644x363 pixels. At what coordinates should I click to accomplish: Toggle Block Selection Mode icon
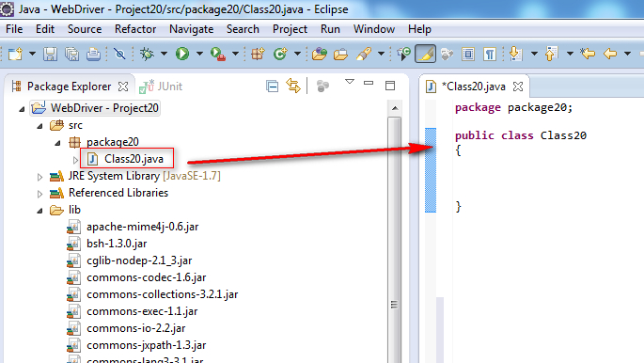pos(468,54)
